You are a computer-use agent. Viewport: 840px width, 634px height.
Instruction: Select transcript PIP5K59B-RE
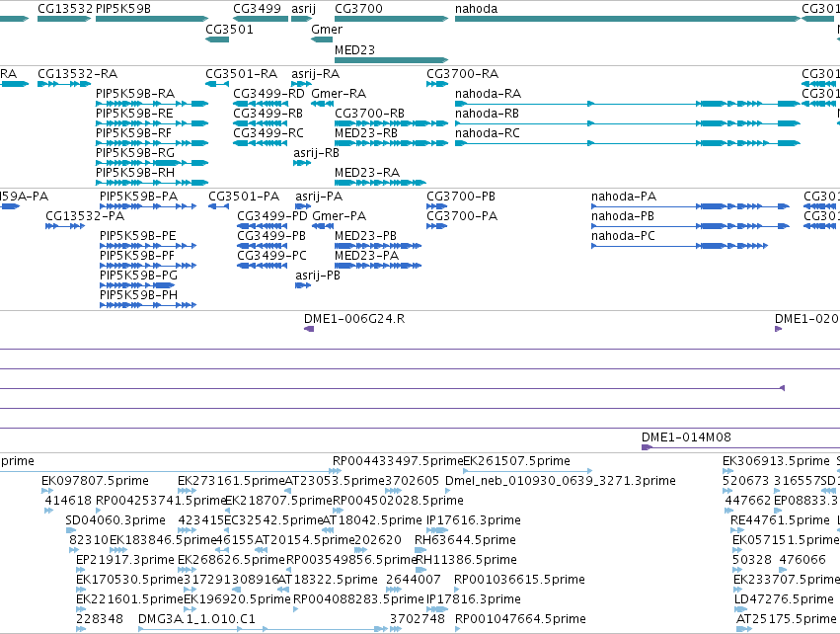134,114
